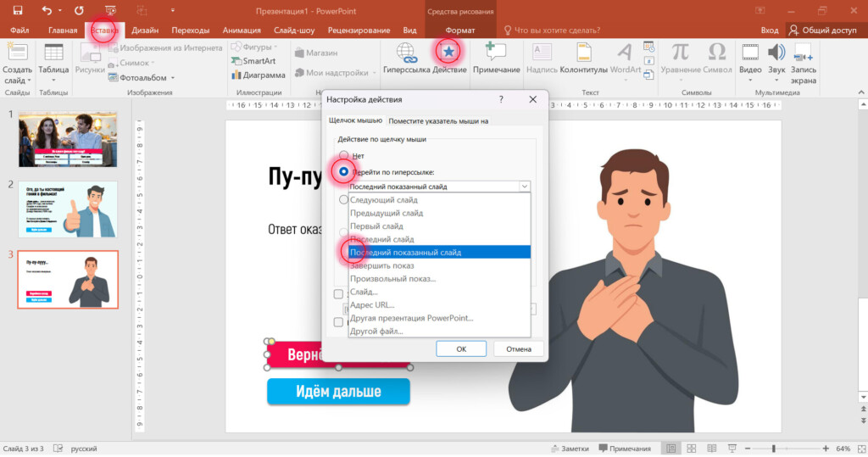Switch to slide sorter view in status bar

(x=692, y=448)
